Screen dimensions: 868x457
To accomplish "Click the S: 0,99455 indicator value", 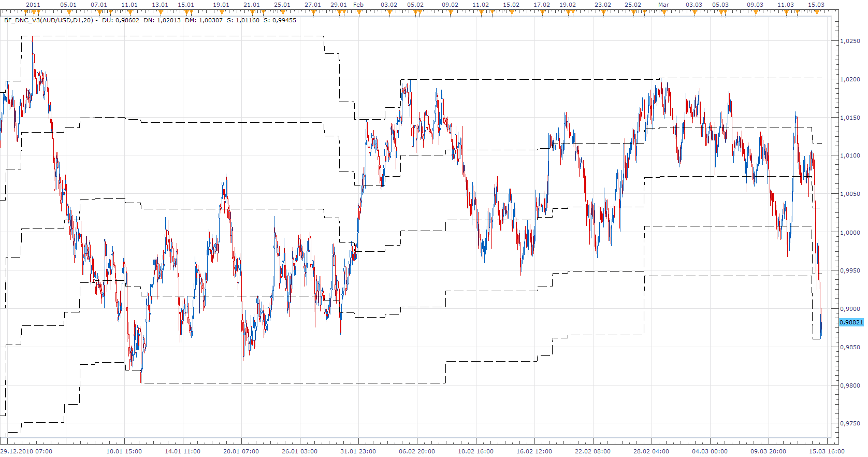I will tap(280, 20).
